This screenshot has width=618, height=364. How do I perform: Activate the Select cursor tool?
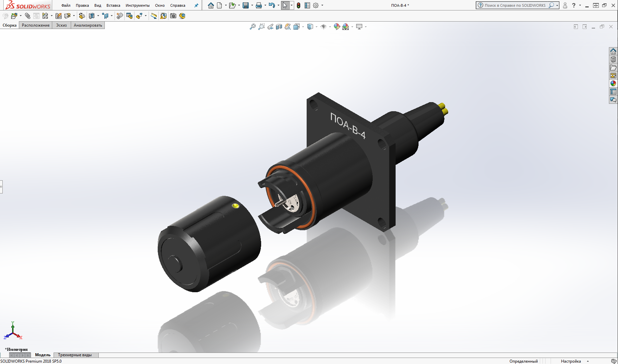click(x=285, y=5)
